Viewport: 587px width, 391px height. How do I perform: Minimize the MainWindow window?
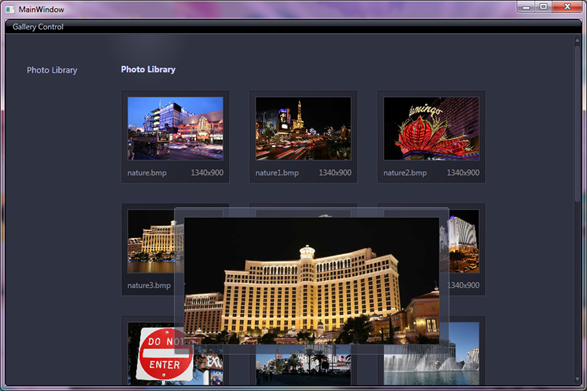coord(526,7)
